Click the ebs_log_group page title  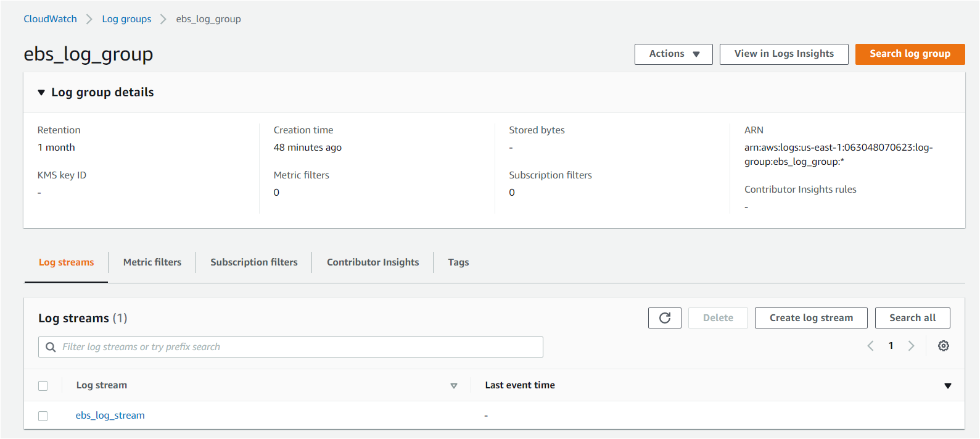(88, 55)
